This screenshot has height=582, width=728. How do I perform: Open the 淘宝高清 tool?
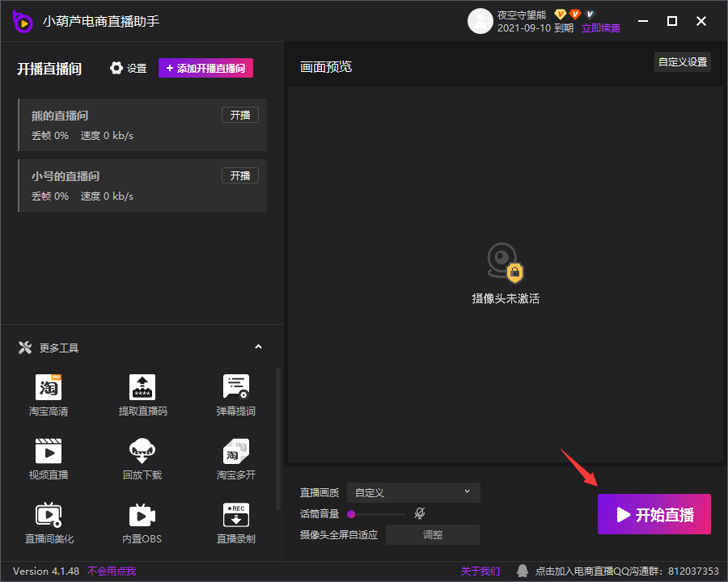coord(49,387)
